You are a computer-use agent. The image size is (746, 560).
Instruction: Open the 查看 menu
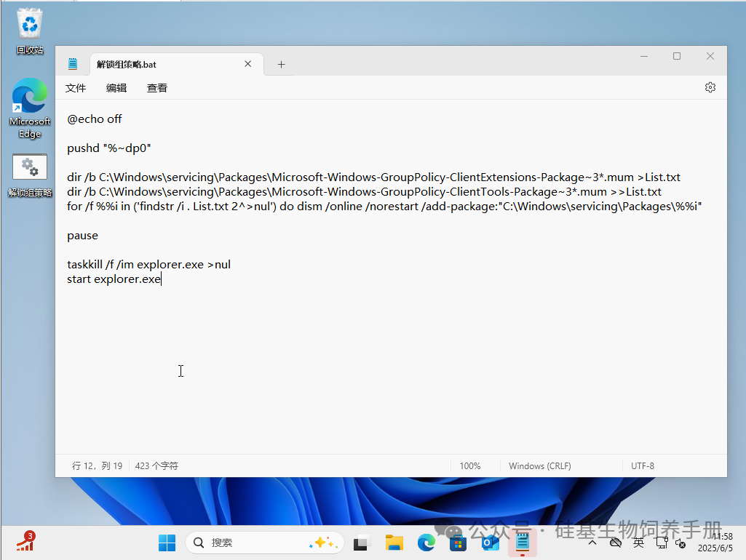tap(157, 88)
